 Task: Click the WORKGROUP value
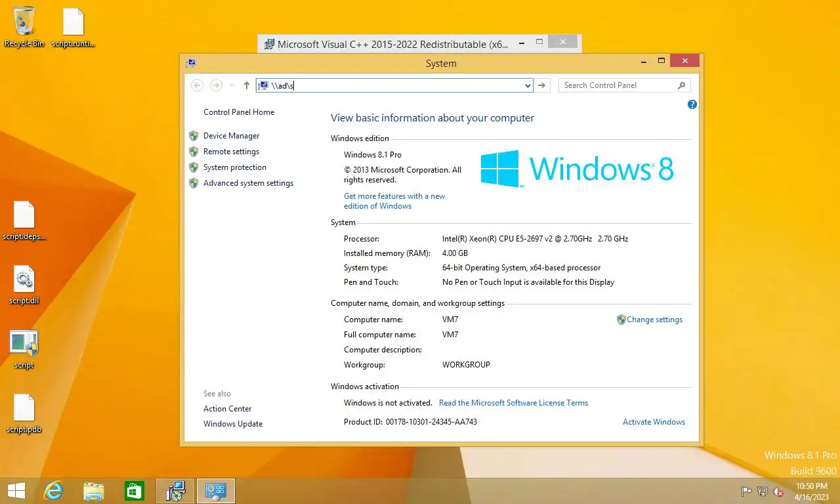pyautogui.click(x=466, y=365)
